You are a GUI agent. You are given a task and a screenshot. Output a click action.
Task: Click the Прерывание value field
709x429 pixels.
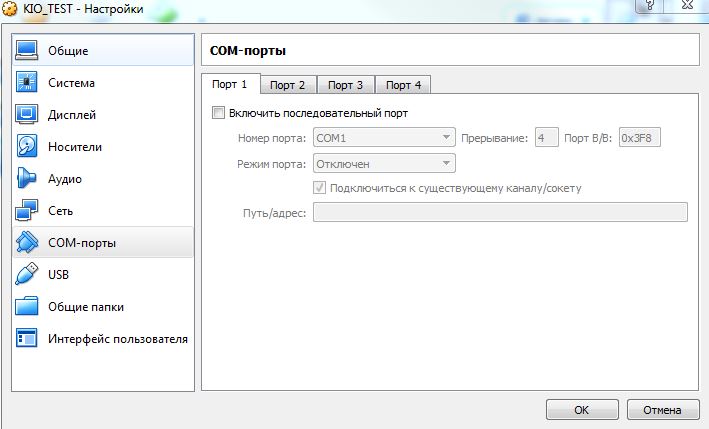click(x=546, y=138)
